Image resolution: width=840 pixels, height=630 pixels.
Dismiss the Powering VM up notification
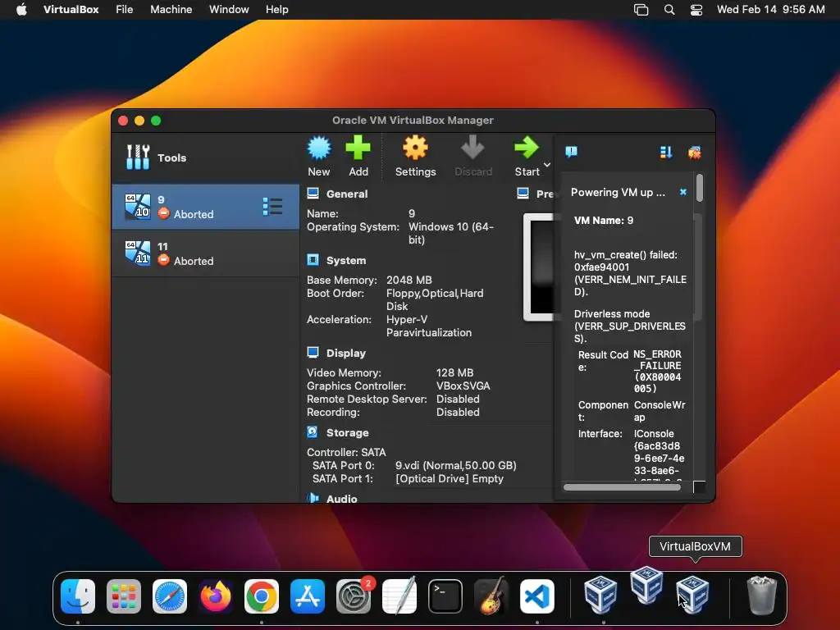point(683,192)
